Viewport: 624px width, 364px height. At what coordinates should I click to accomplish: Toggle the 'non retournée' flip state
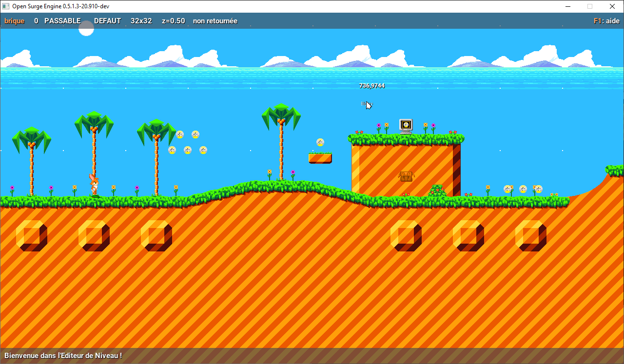[x=215, y=21]
